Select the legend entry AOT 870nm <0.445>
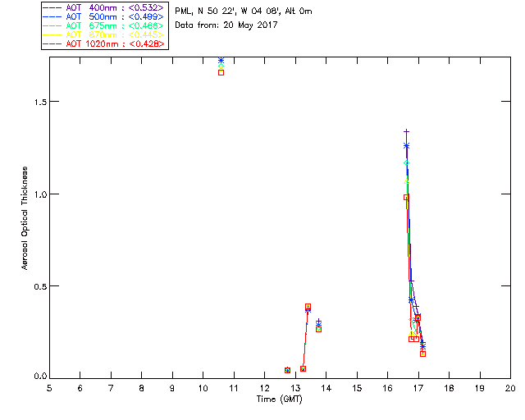The image size is (525, 420). 104,34
